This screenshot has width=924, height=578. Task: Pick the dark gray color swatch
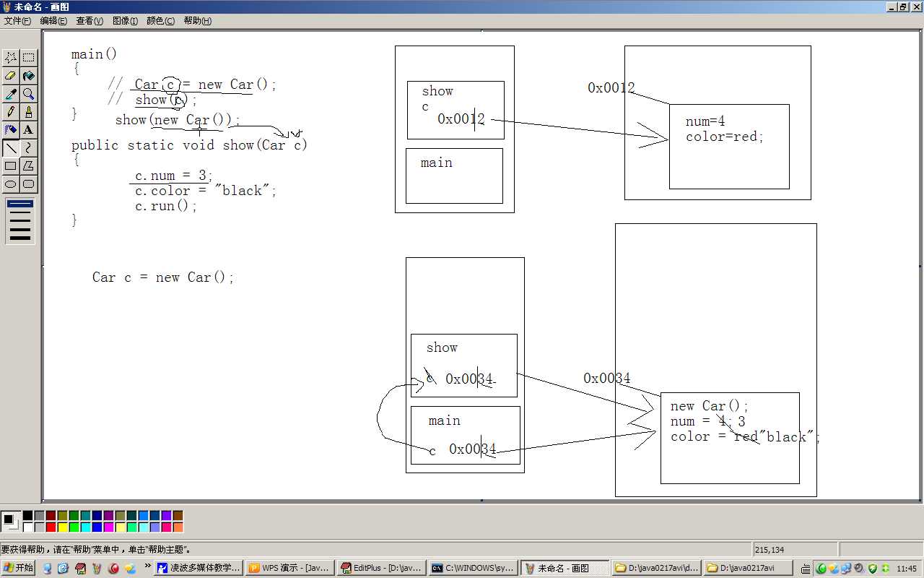pyautogui.click(x=39, y=516)
